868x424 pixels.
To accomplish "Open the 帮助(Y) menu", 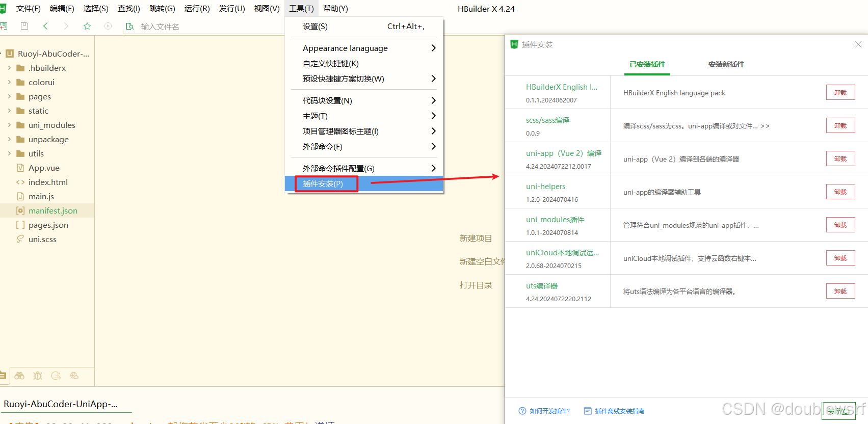I will [335, 9].
